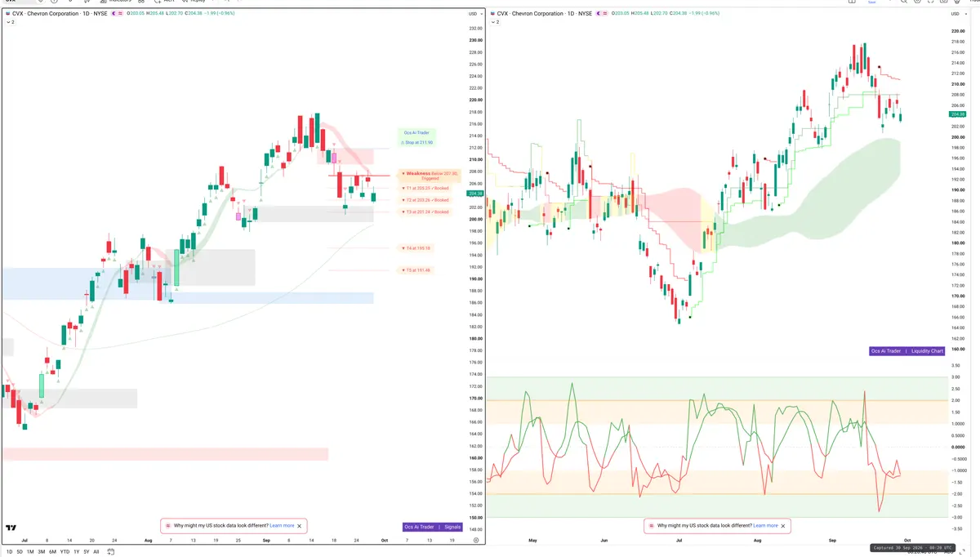Image resolution: width=980 pixels, height=557 pixels.
Task: Open chart settings gear on left chart axis
Action: coord(476,541)
